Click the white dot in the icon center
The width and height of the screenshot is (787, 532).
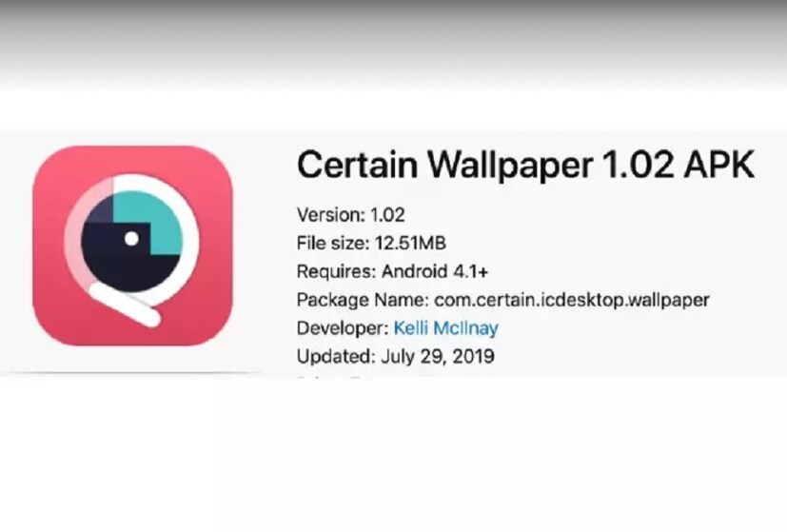(x=131, y=238)
